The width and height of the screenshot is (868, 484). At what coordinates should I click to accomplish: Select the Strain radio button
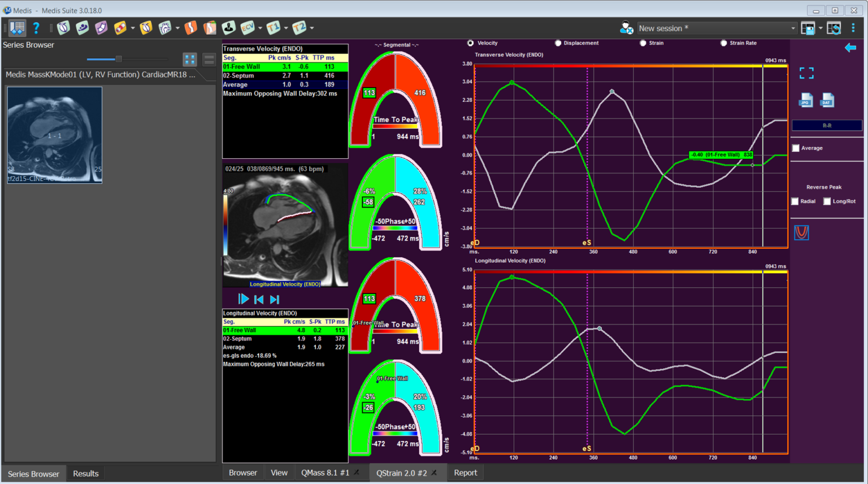643,42
